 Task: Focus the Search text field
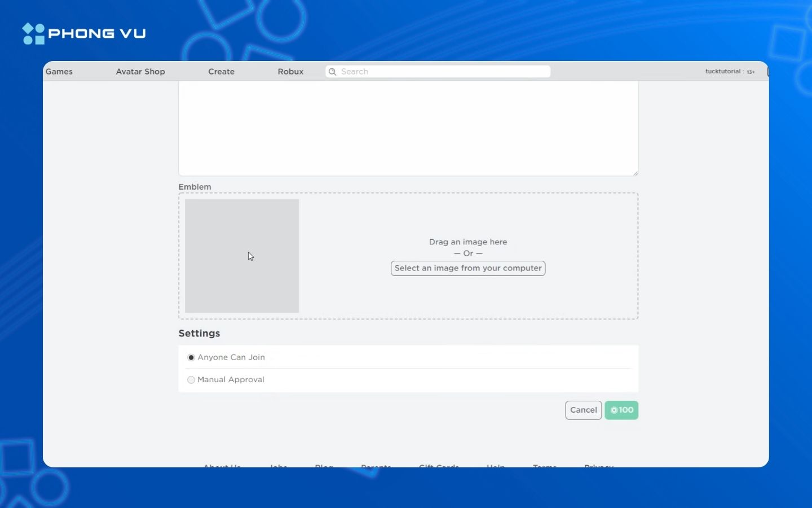pyautogui.click(x=443, y=72)
